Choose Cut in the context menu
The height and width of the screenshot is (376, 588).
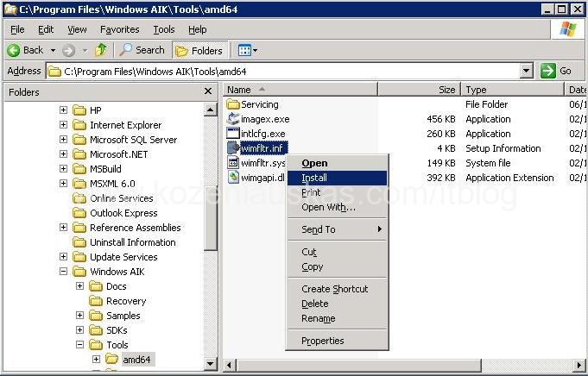click(337, 252)
